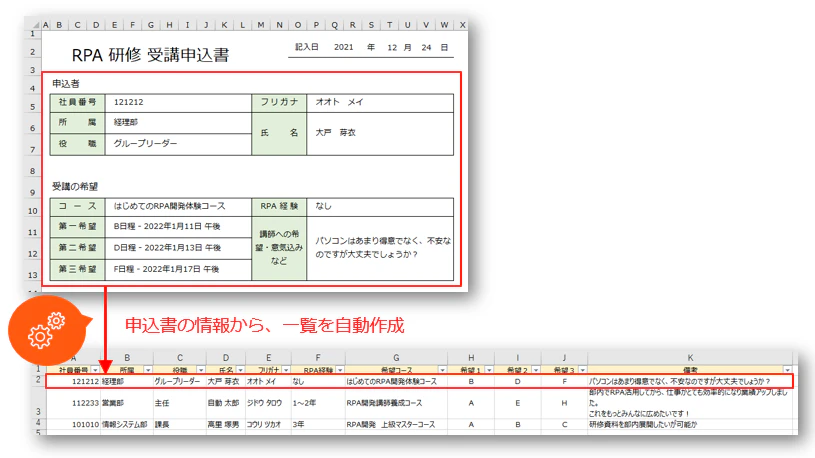Click the 申込者 section heading
815x458 pixels.
tap(65, 84)
